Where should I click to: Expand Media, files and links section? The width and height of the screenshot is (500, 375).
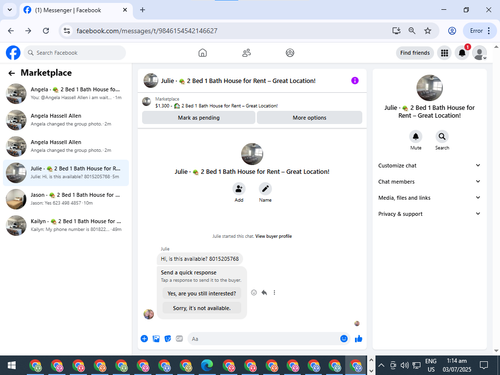click(429, 198)
